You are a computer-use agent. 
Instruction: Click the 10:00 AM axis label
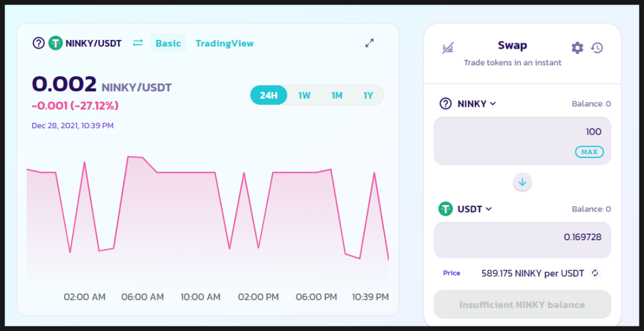tap(201, 297)
